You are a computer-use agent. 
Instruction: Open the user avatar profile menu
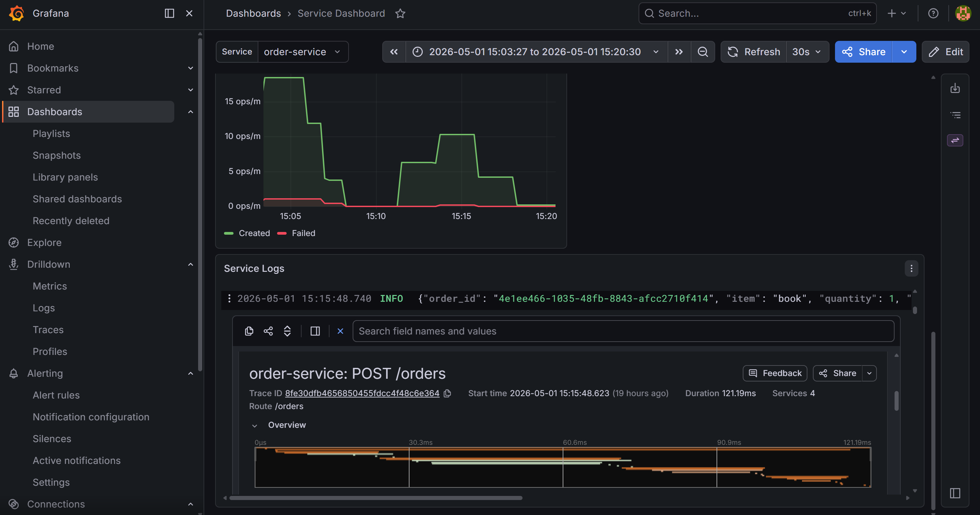point(963,13)
